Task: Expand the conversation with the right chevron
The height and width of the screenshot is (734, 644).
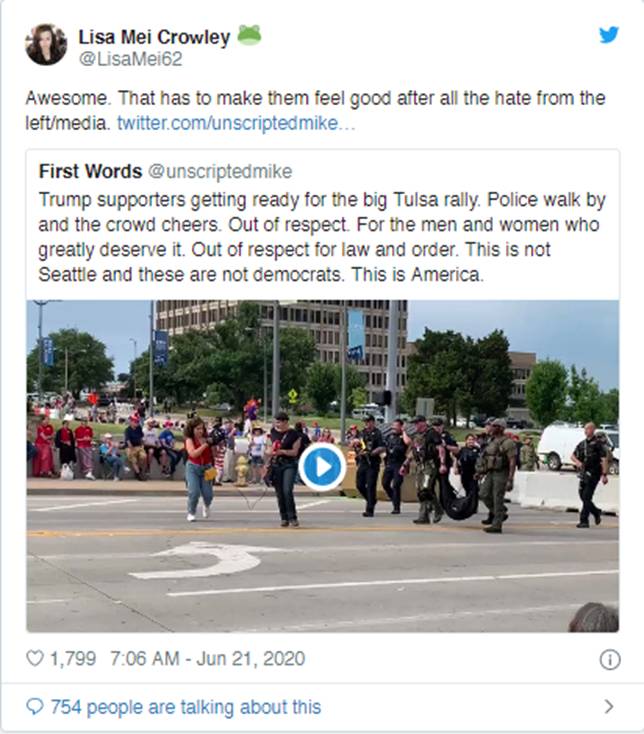Action: click(608, 707)
